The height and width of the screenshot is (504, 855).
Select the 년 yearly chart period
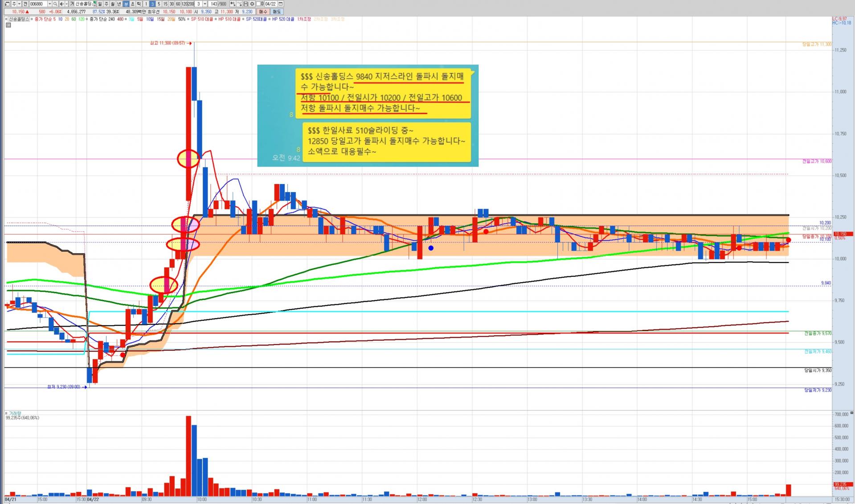[x=119, y=4]
